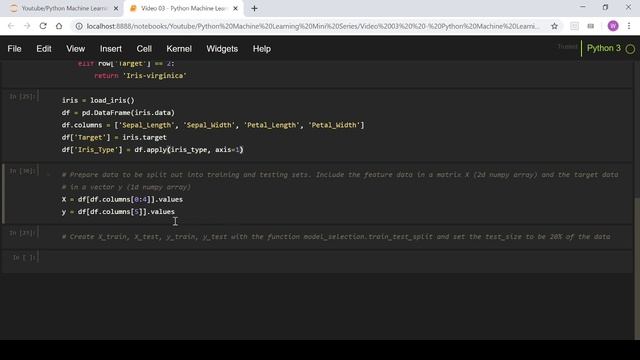The image size is (640, 360).
Task: Open the View menu
Action: [76, 49]
